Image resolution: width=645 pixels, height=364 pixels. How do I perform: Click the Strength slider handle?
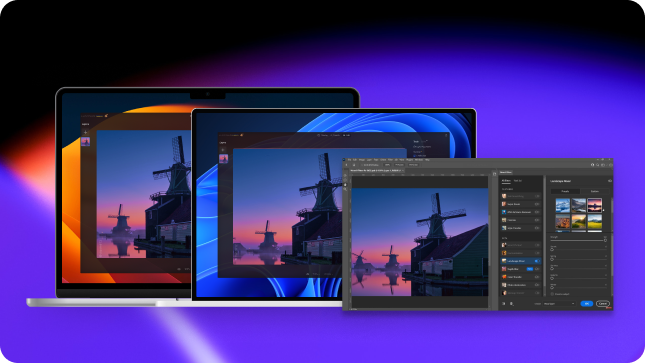pos(605,240)
